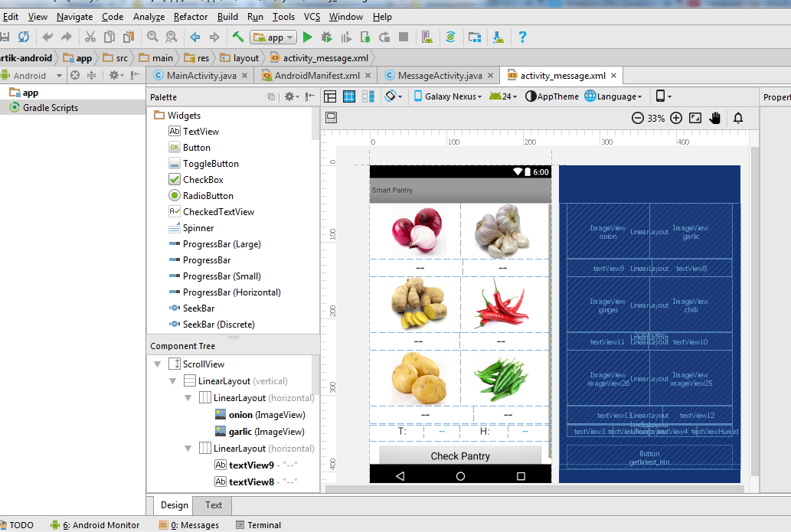The image size is (791, 532).
Task: Click the Navigate Back arrow icon
Action: click(x=195, y=37)
